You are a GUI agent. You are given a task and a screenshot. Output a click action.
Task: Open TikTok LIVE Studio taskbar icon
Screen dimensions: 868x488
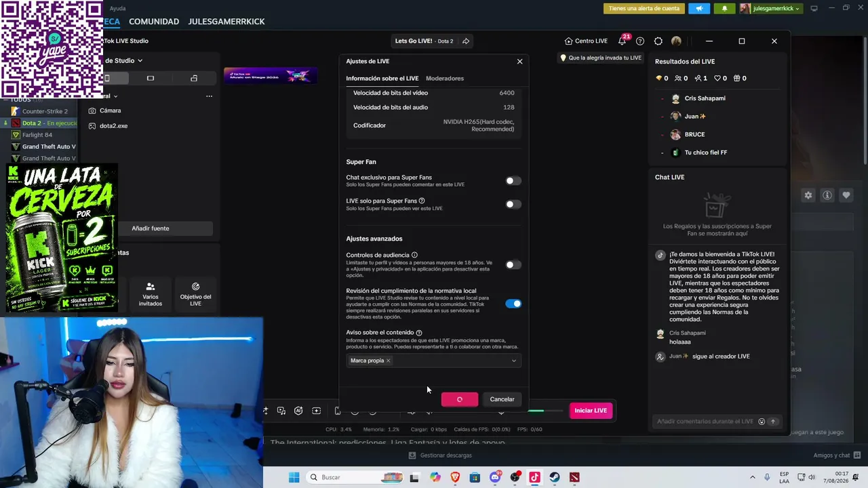534,477
